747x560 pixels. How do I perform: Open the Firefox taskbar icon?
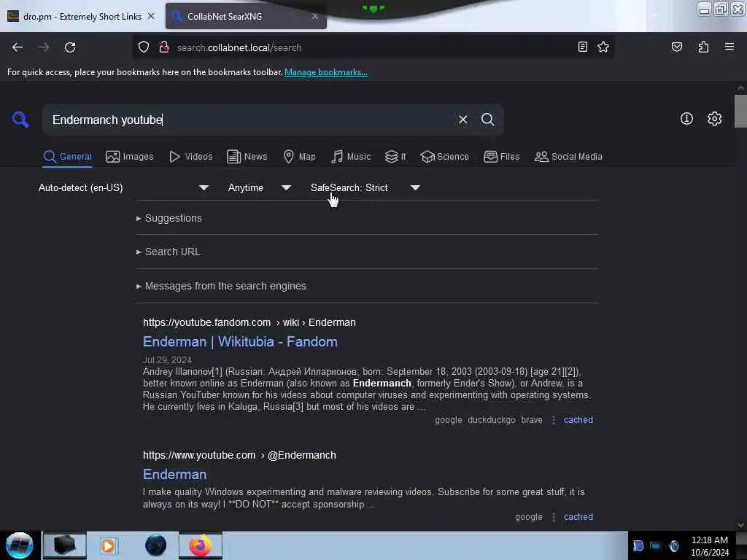point(201,545)
